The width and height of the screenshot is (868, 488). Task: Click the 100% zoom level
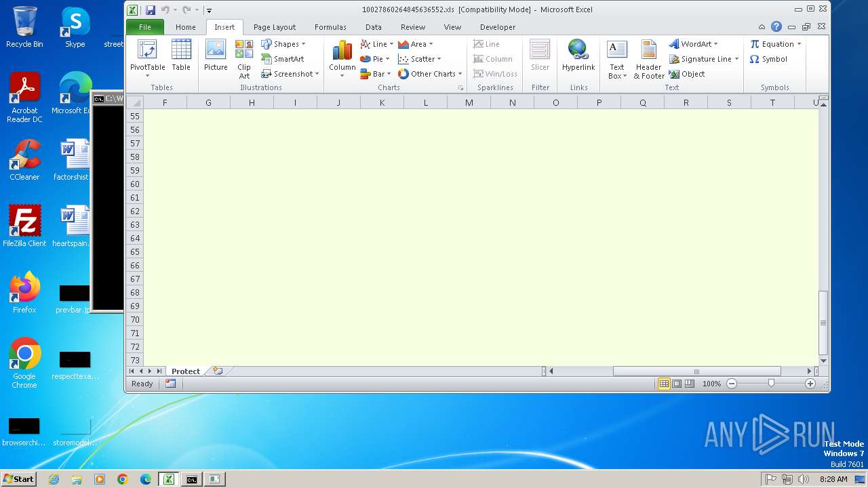tap(711, 384)
